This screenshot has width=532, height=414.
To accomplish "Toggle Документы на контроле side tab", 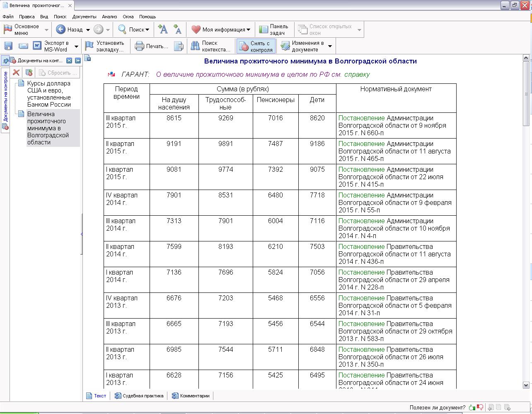I will 5,96.
